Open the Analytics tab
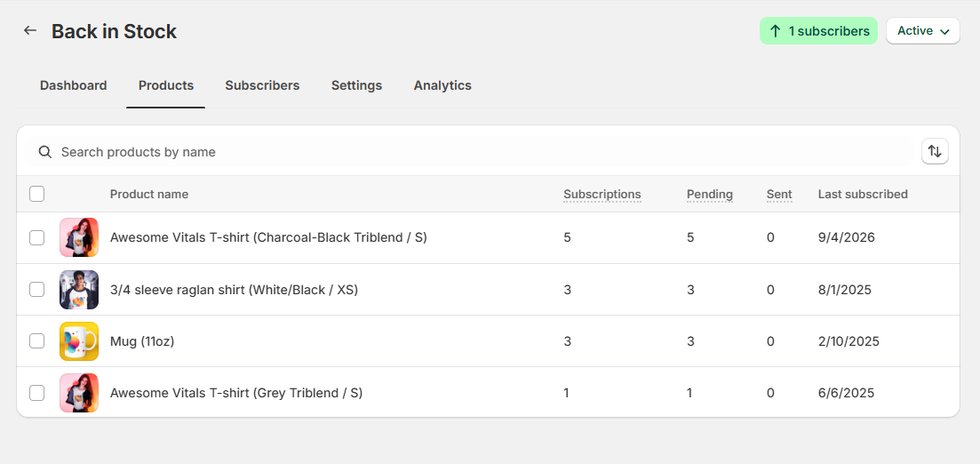Viewport: 980px width, 464px height. [x=442, y=85]
